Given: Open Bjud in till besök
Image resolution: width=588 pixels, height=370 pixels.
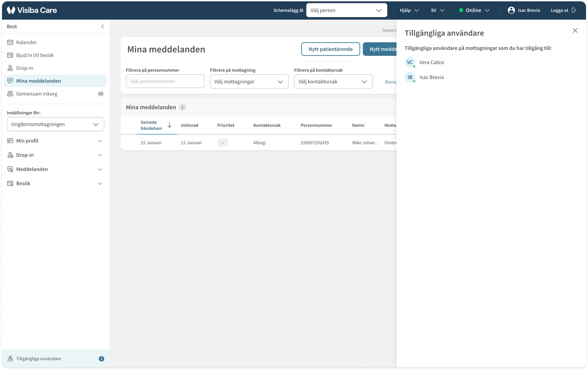Looking at the screenshot, I should (35, 55).
